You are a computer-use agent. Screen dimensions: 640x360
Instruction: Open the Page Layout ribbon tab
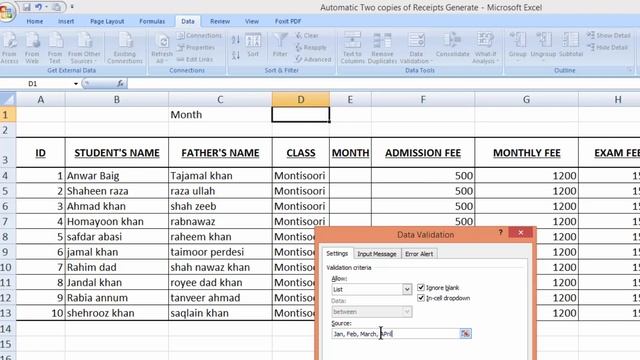pyautogui.click(x=107, y=21)
